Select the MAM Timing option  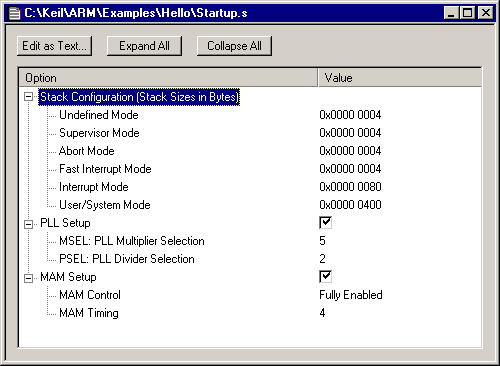[89, 313]
